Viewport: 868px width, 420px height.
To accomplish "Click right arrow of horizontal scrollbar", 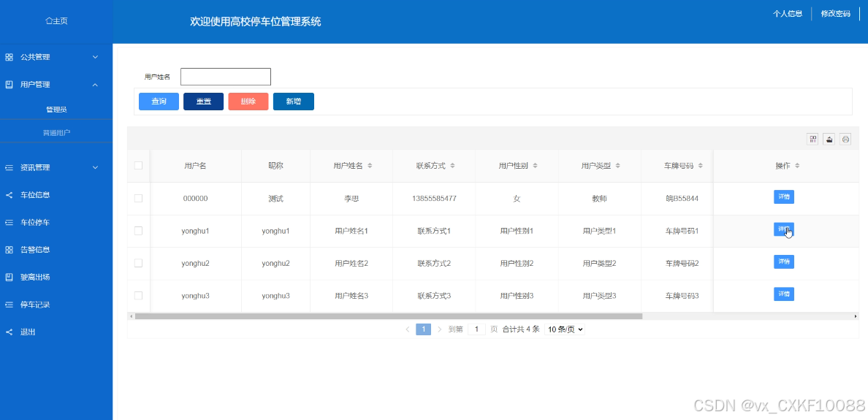I will (856, 316).
